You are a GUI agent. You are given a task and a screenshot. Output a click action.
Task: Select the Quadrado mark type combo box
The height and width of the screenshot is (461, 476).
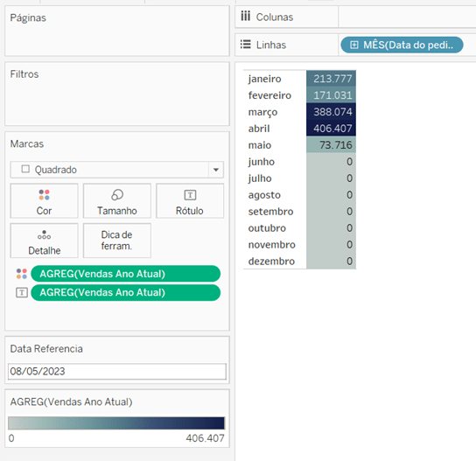pos(117,170)
